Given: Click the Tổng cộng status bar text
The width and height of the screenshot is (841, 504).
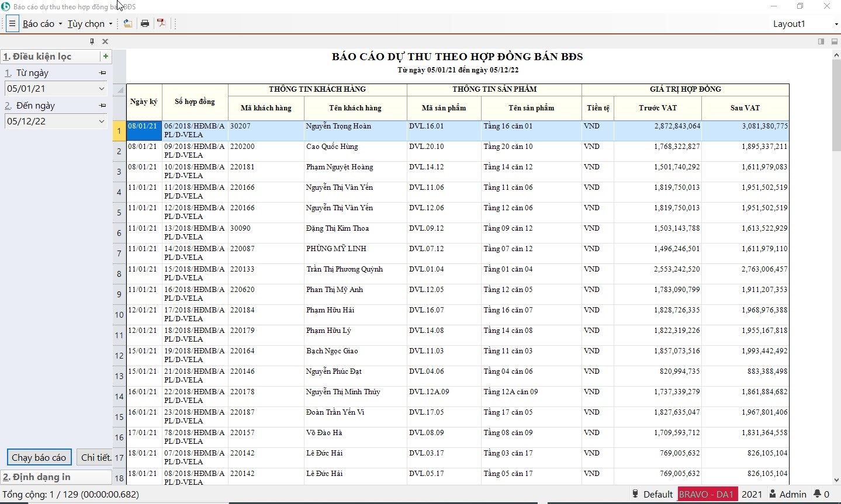Looking at the screenshot, I should click(x=71, y=495).
